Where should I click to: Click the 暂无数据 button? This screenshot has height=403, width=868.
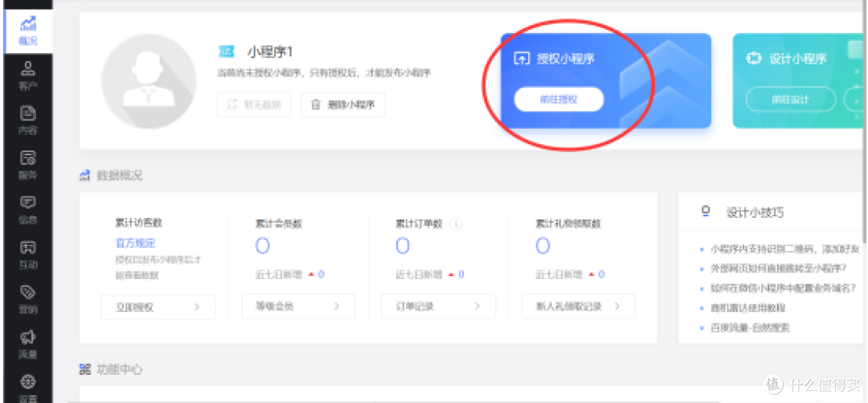(x=253, y=105)
